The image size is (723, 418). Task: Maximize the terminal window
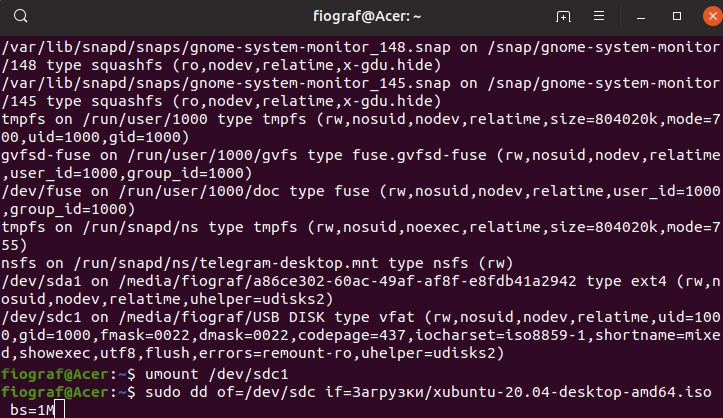(x=669, y=16)
